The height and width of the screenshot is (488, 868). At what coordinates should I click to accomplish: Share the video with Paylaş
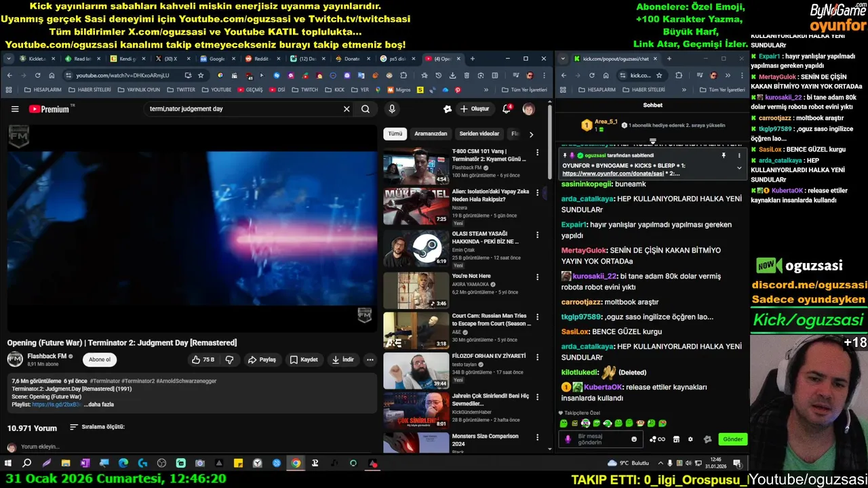point(262,360)
